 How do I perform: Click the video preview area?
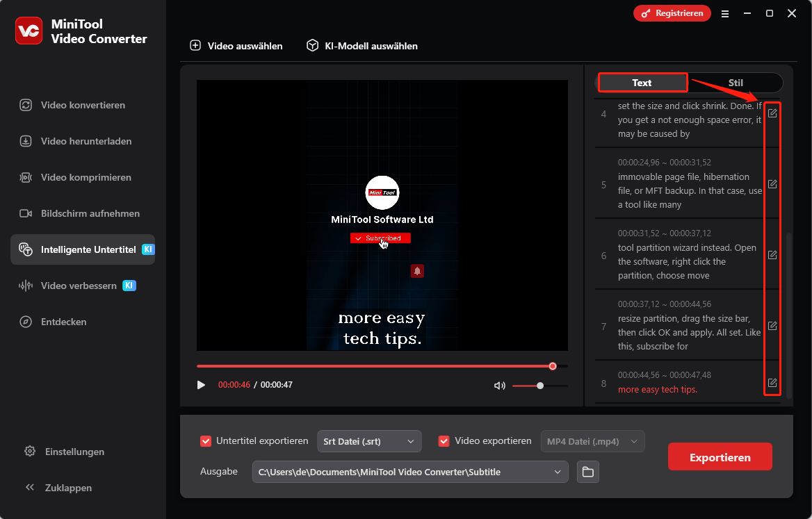pyautogui.click(x=382, y=215)
